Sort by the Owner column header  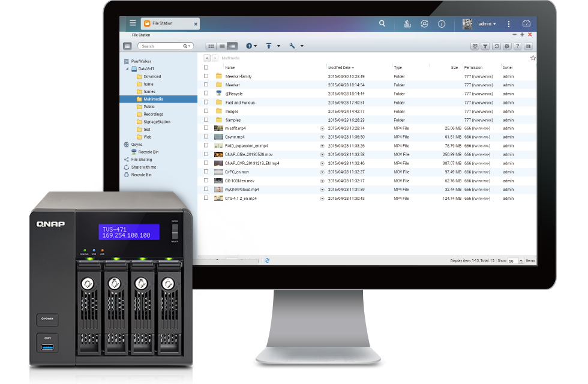(508, 67)
